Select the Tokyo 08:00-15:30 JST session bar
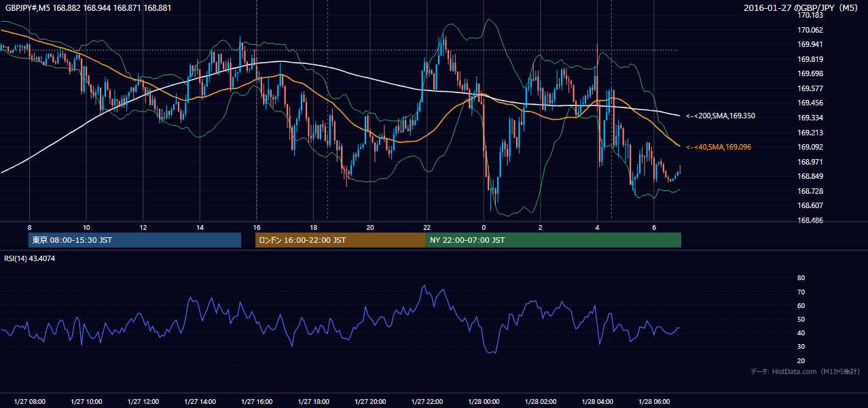The width and height of the screenshot is (868, 408). point(135,240)
